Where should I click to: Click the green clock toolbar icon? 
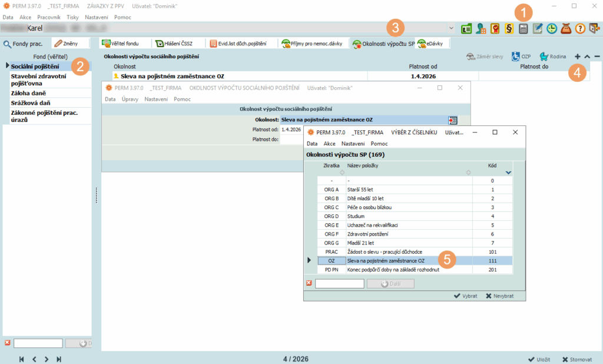tap(552, 28)
